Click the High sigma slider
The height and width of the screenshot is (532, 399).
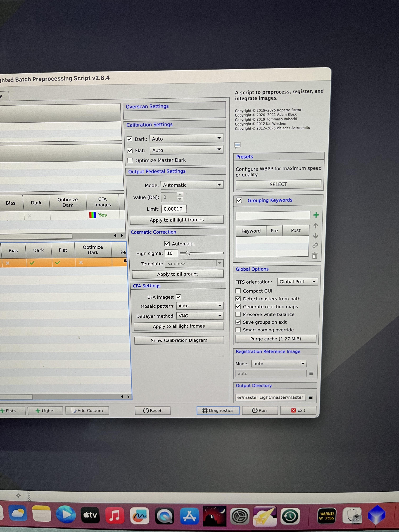coord(188,253)
